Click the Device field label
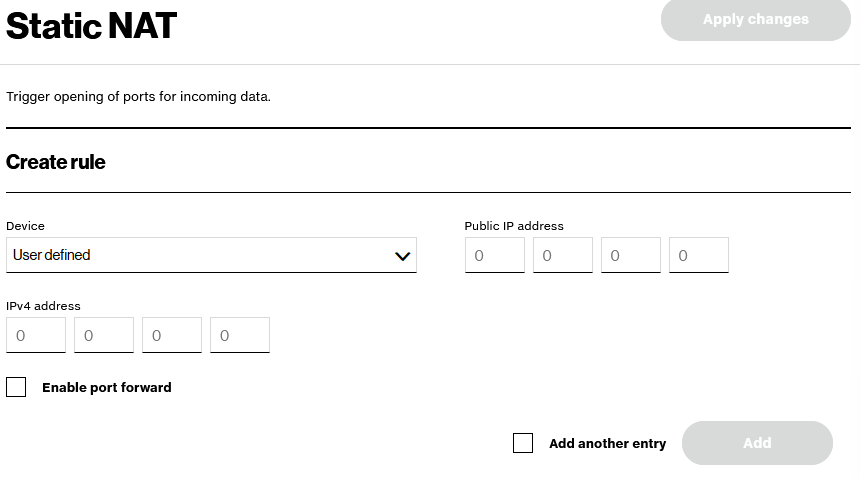Image resolution: width=860 pixels, height=478 pixels. (25, 226)
